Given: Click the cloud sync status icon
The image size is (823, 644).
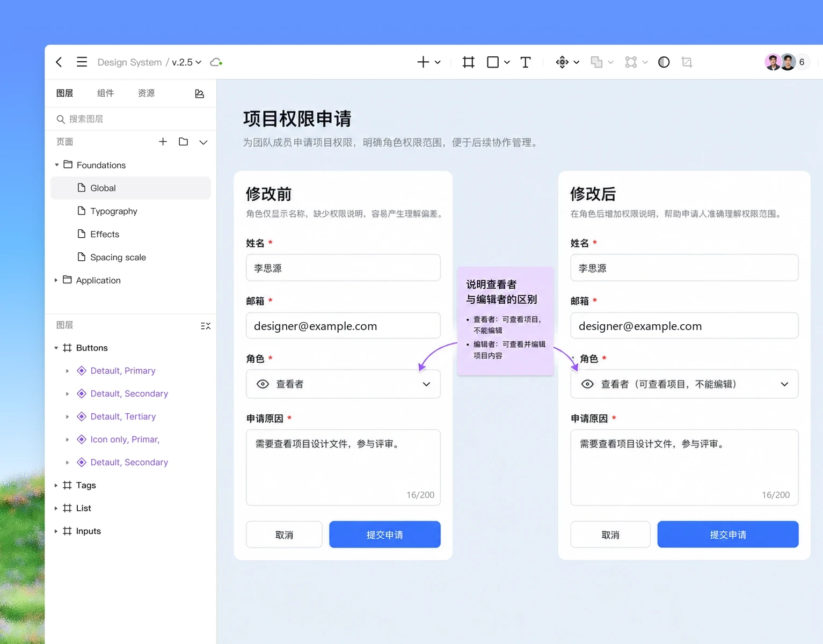Looking at the screenshot, I should point(216,62).
